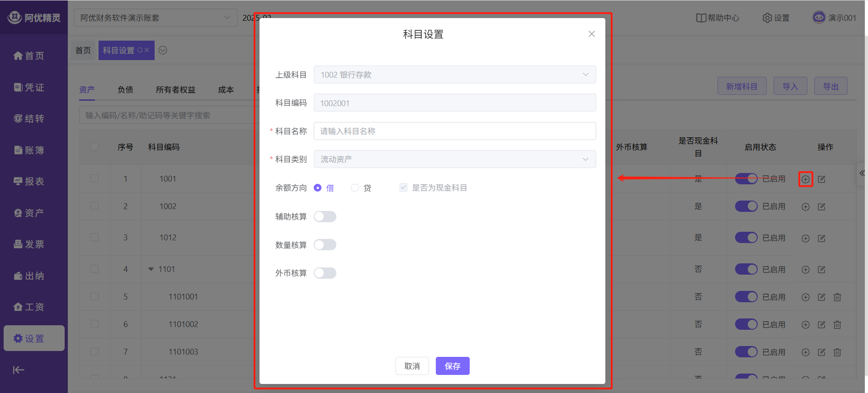Click the edit icon for row 1012
Viewport: 868px width, 393px height.
point(821,238)
